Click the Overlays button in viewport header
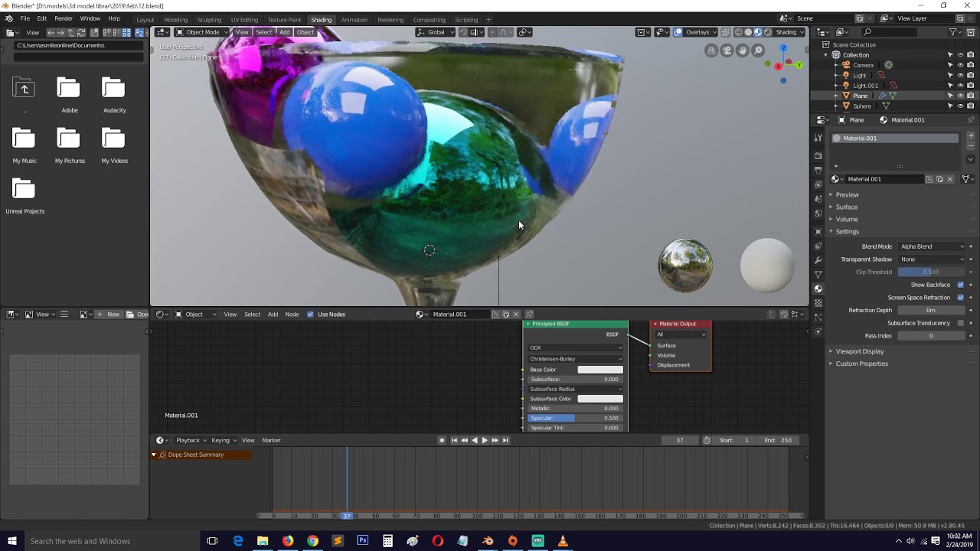The width and height of the screenshot is (980, 551). click(697, 32)
